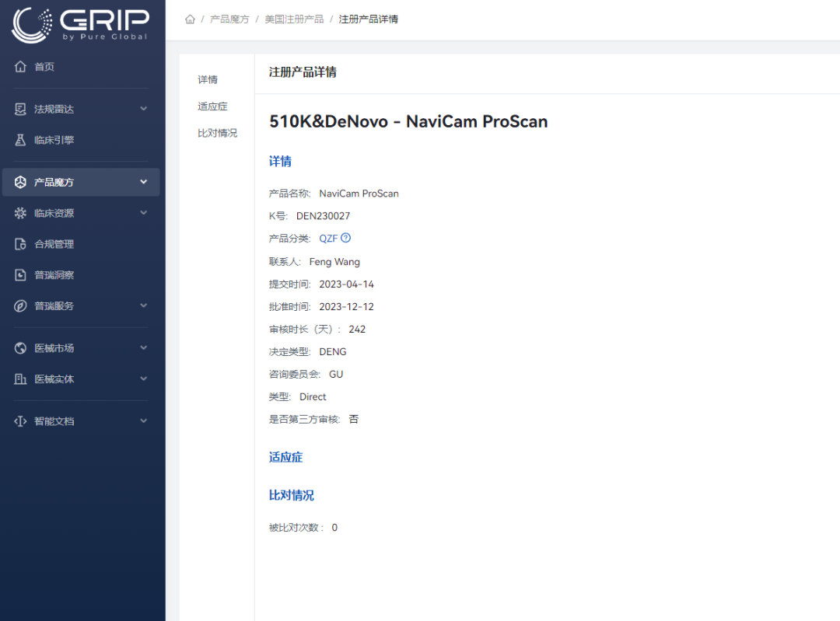
Task: Expand the 医械市场 chevron
Action: pos(144,348)
